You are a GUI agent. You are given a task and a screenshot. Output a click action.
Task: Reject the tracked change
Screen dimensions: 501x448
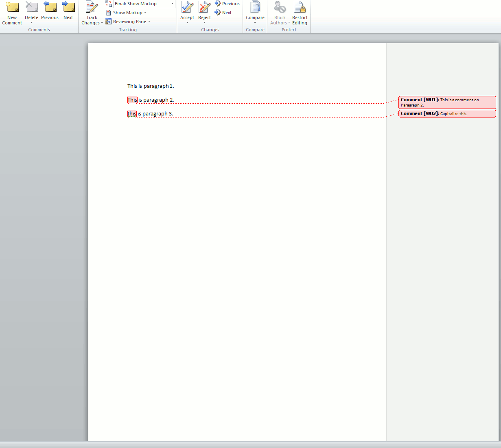click(204, 11)
